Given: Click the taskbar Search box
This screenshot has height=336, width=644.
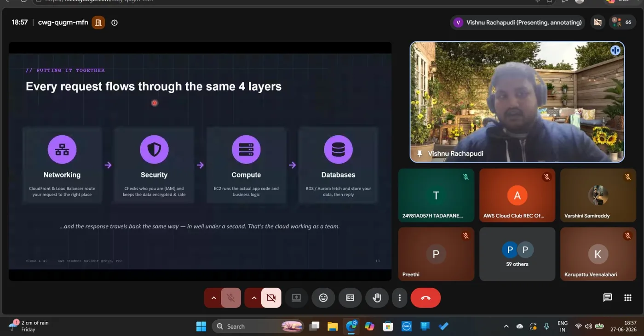Looking at the screenshot, I should pyautogui.click(x=258, y=326).
